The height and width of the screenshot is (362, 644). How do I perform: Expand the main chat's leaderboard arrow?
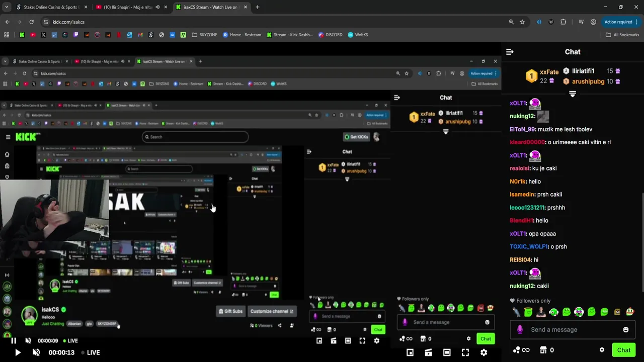[572, 94]
